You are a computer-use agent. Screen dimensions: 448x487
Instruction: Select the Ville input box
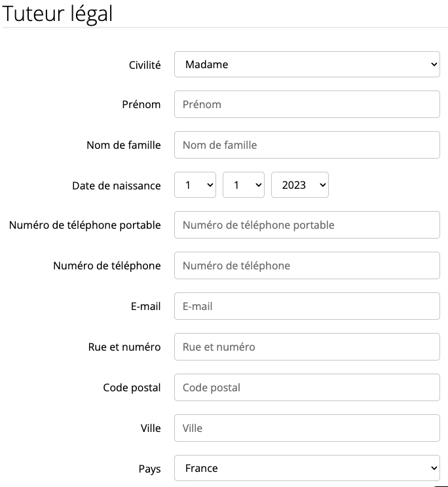(307, 428)
